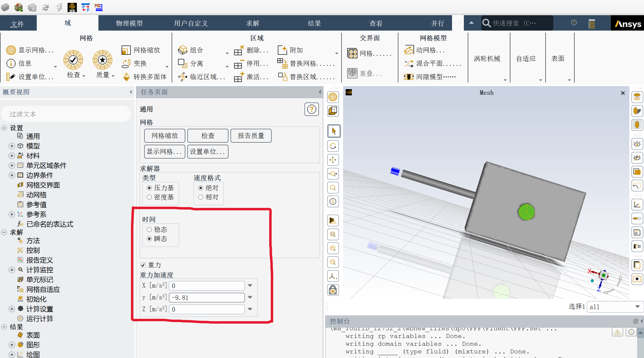
Task: Click the rotate view tool icon
Action: (x=333, y=146)
